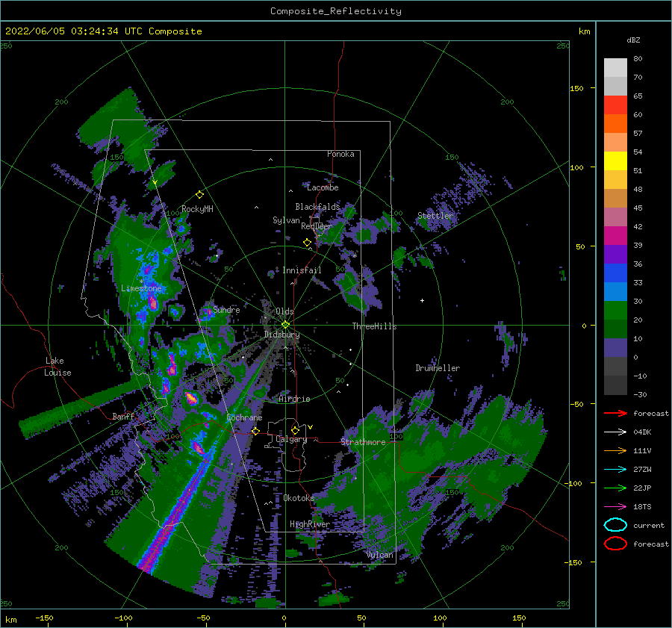Click the Stettler city label
Viewport: 672px width, 628px height.
pos(435,216)
